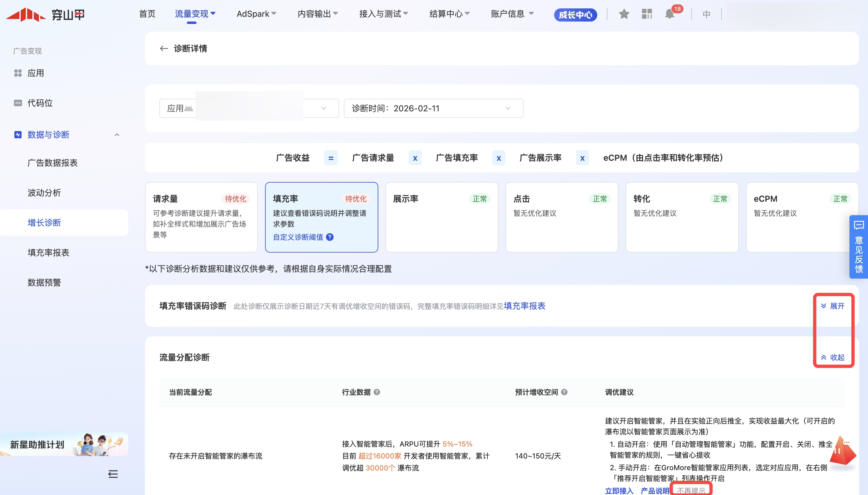Collapse the 流量分配诊断 section with 收起

(832, 357)
